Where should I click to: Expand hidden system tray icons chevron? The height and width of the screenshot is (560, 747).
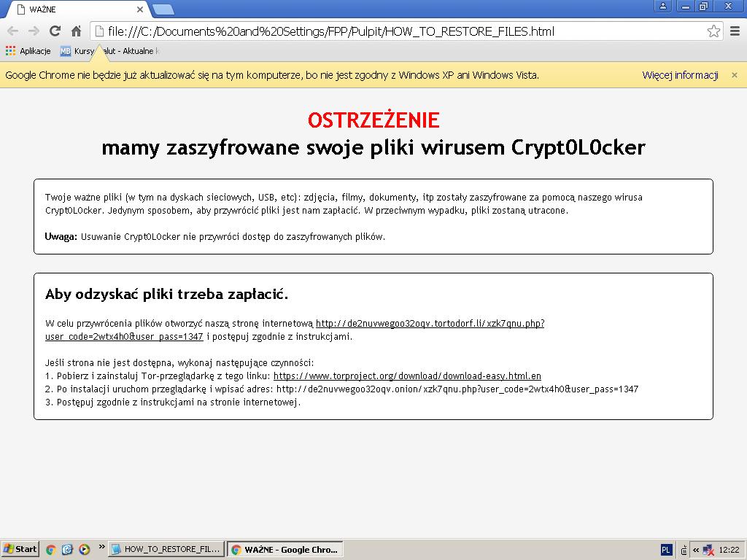(696, 551)
